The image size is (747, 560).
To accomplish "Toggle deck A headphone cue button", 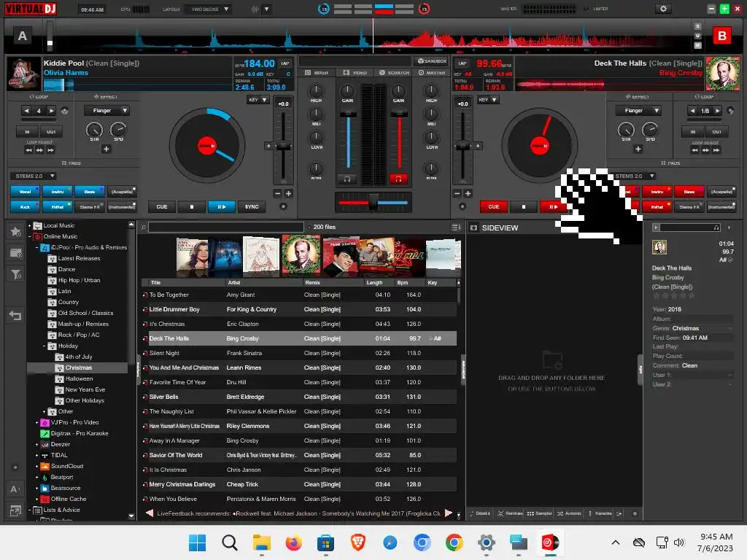I will click(347, 179).
